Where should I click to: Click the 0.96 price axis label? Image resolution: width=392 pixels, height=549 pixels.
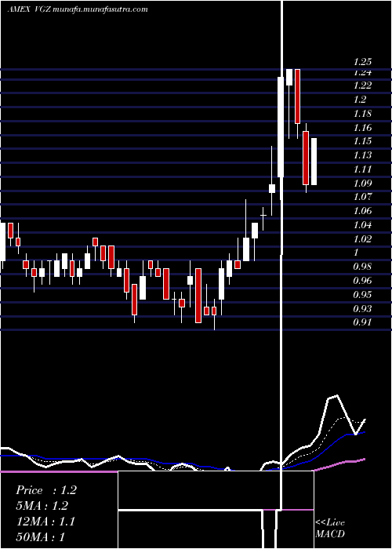362,281
